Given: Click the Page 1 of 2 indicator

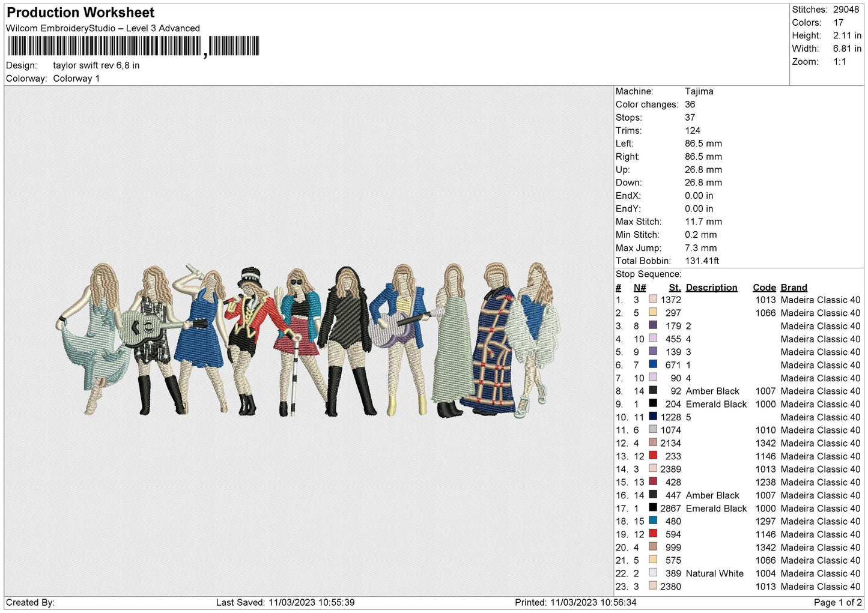Looking at the screenshot, I should 838,602.
